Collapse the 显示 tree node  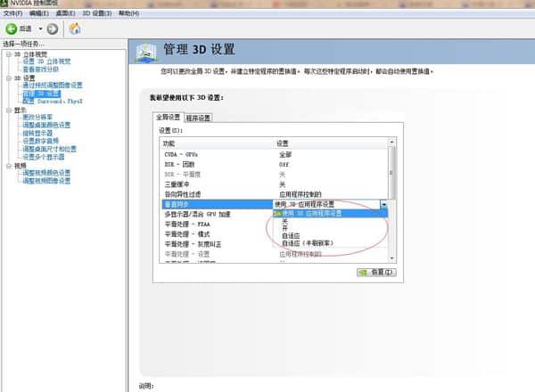[9, 110]
